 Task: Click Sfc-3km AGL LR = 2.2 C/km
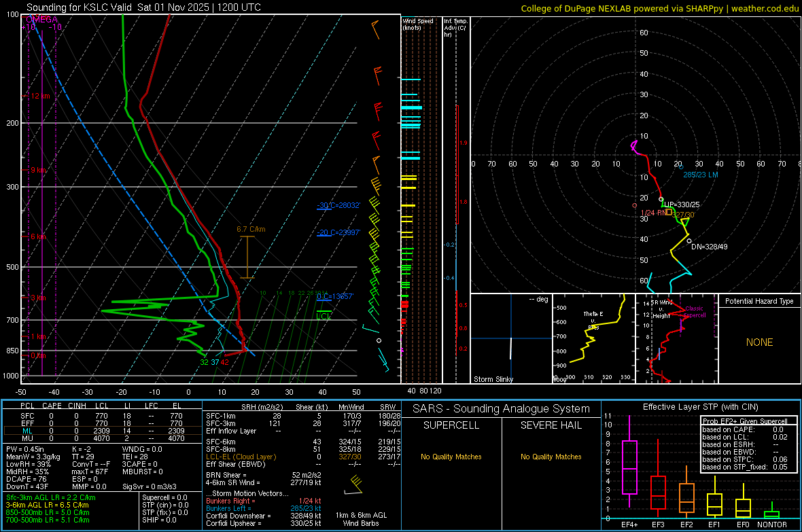coord(51,497)
